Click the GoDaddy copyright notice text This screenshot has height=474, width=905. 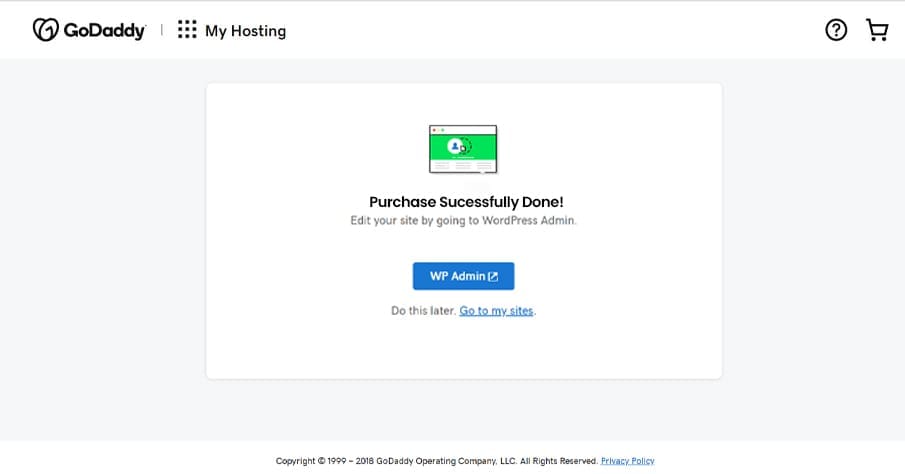436,461
